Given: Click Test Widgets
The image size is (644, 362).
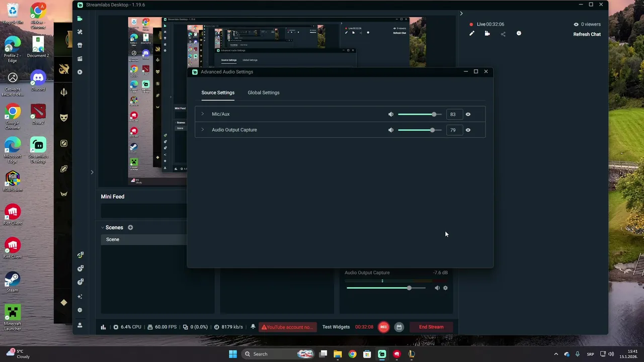Looking at the screenshot, I should (336, 327).
